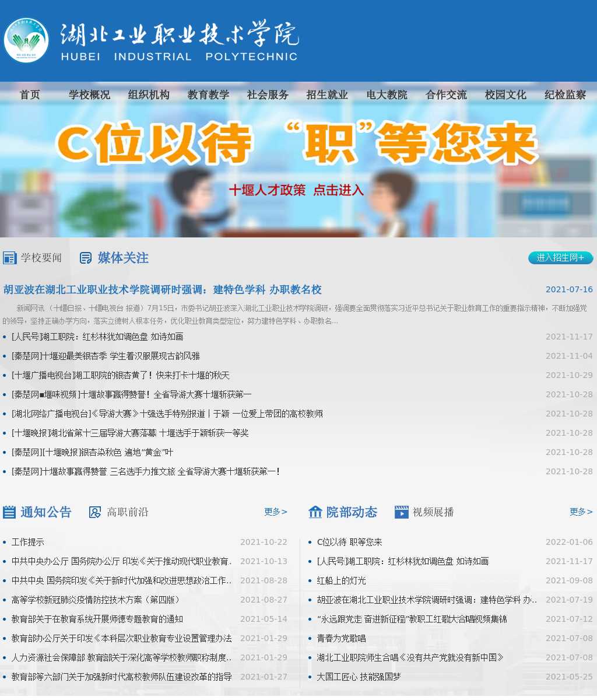Open the 学校概况 menu
Viewport: 597px width, 700px height.
(89, 94)
